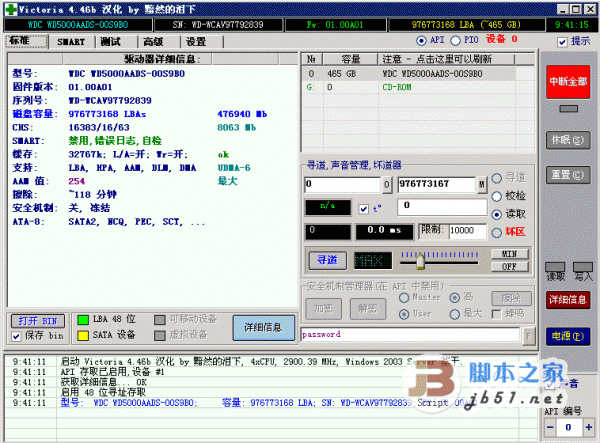Click the M max button beside end LBA
The width and height of the screenshot is (600, 443).
point(481,185)
